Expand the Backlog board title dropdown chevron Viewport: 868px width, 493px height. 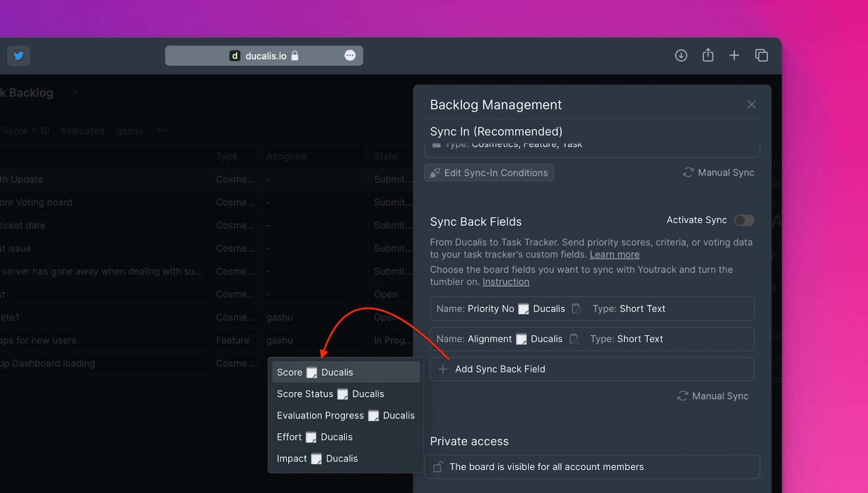(x=75, y=93)
